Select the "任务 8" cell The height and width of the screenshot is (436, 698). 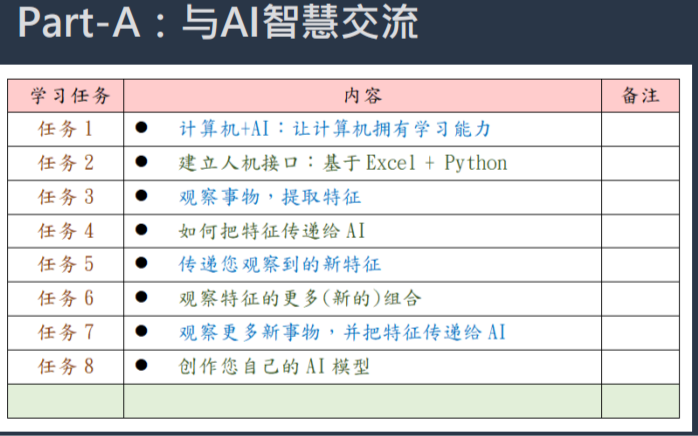(x=65, y=367)
